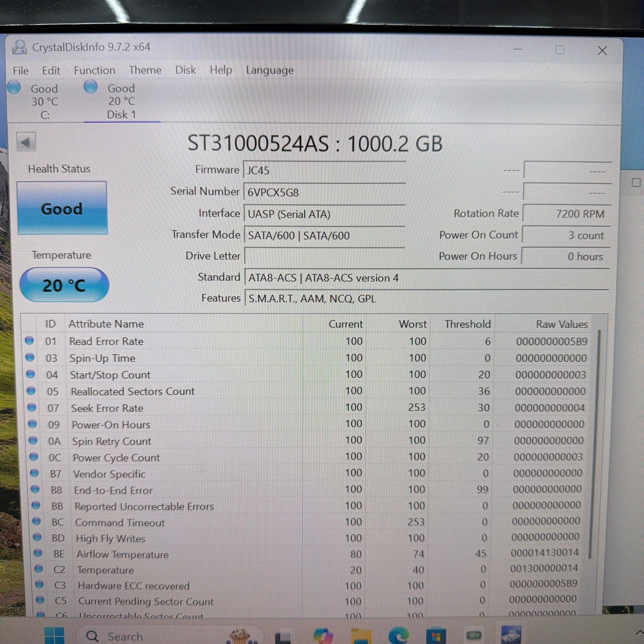
Task: Click the Raw Values column header
Action: coord(561,324)
